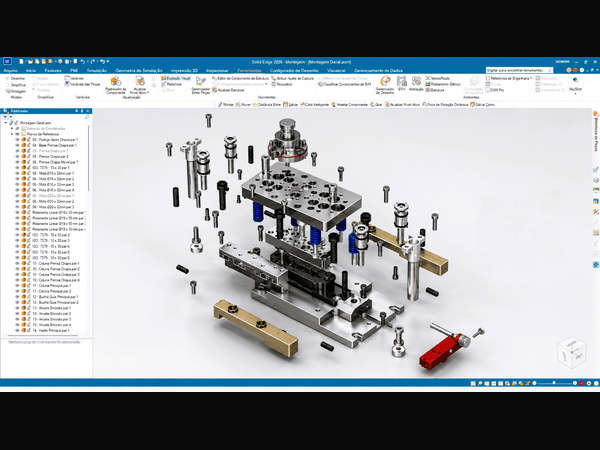This screenshot has height=450, width=600.
Task: Expand Sistemas de Coordenadas node
Action: (12, 129)
